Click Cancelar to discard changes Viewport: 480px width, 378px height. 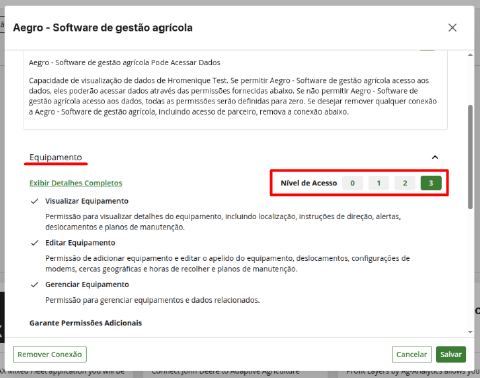click(x=412, y=354)
